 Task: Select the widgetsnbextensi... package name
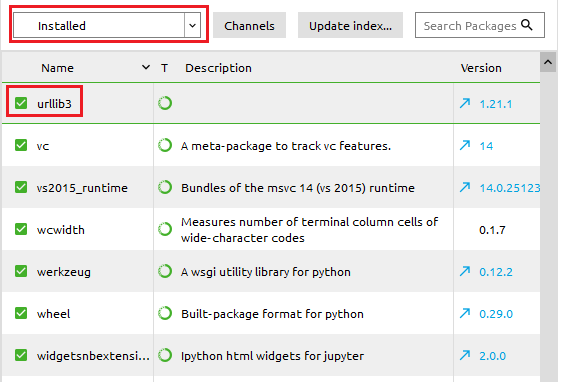click(93, 356)
